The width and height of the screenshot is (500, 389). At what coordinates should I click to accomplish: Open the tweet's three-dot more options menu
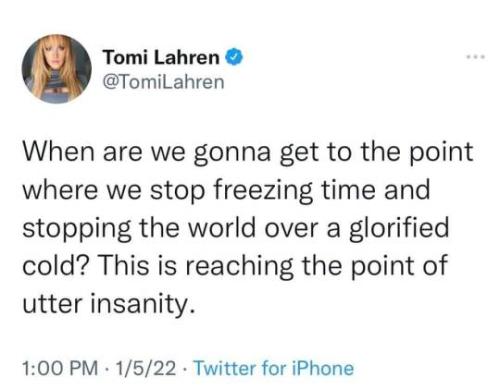click(x=476, y=57)
